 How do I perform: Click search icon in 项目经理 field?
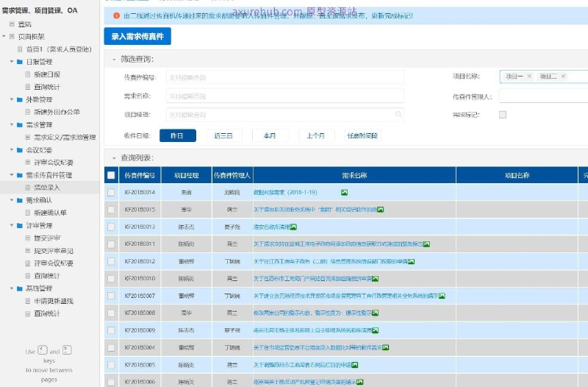tap(398, 115)
